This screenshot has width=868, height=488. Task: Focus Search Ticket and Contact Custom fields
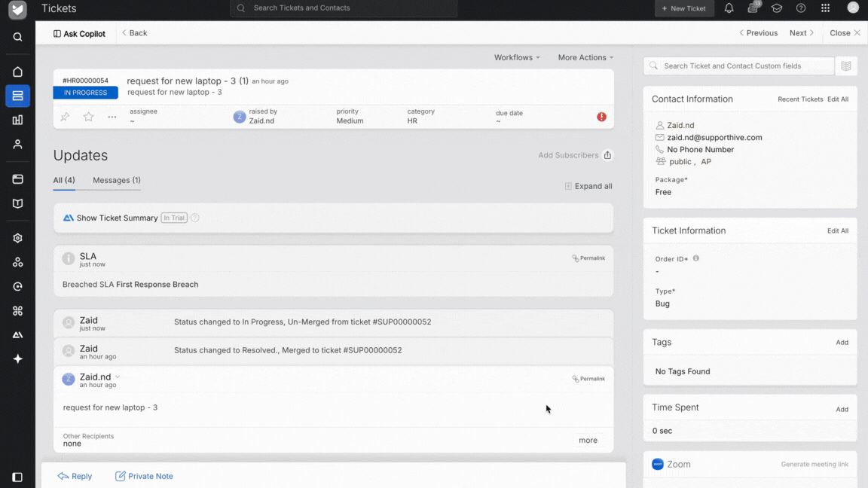tap(739, 66)
